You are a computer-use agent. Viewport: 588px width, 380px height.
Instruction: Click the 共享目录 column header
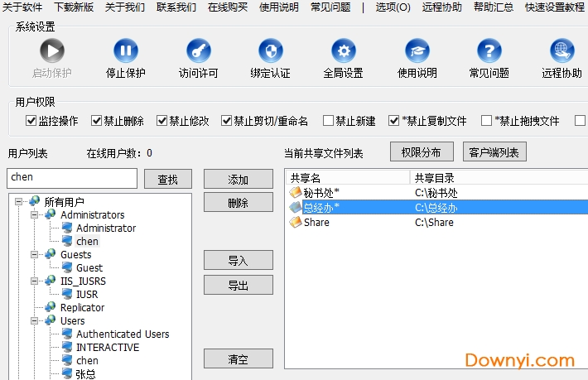(x=499, y=178)
